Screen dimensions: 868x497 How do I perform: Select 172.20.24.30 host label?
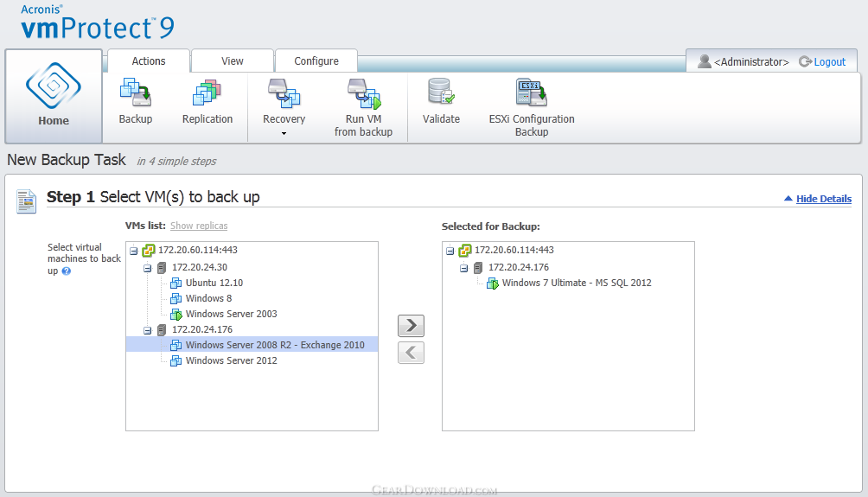[x=200, y=267]
